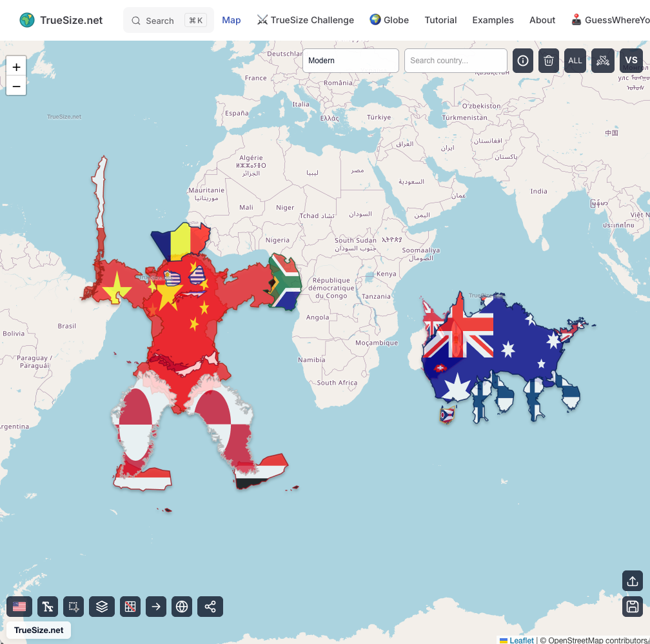Click the US flag toggle button

(x=19, y=607)
